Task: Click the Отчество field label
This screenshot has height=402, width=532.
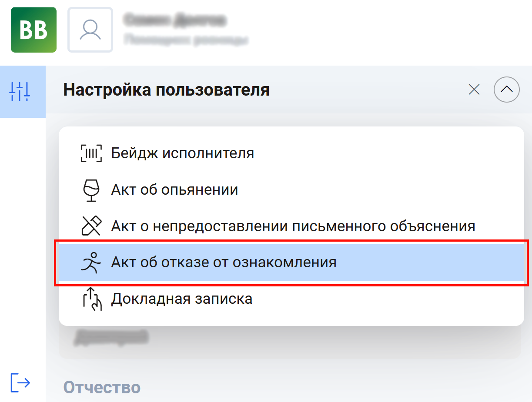Action: click(102, 387)
